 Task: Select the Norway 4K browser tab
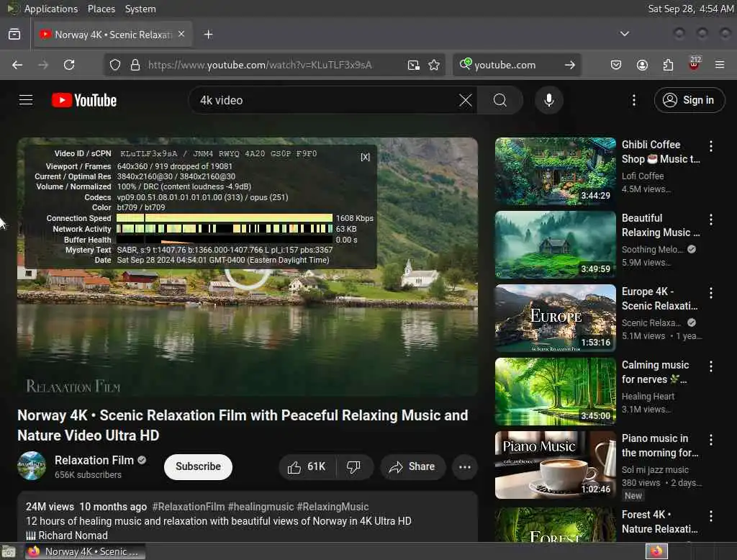113,35
